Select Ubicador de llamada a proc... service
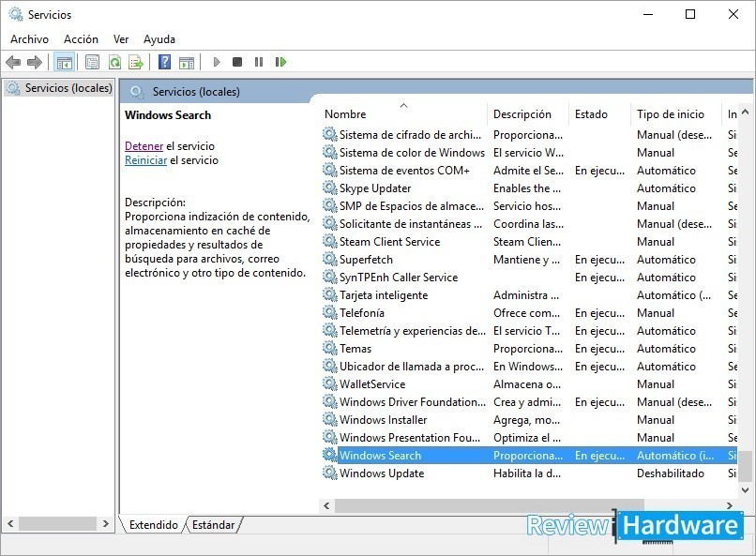 click(529, 367)
